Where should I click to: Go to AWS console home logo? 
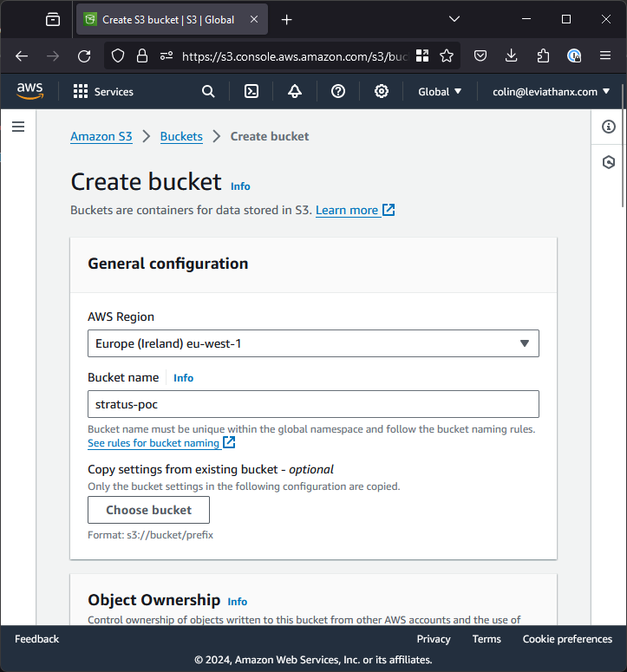point(30,91)
